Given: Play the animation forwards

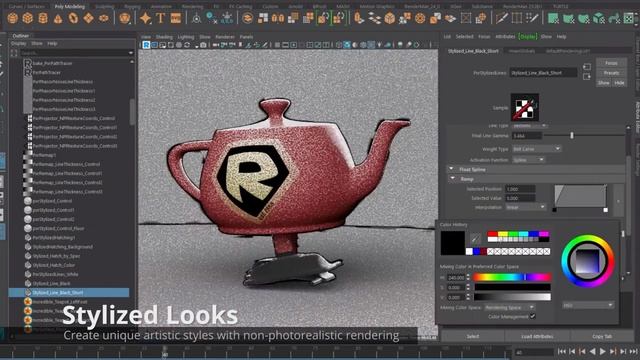Looking at the screenshot, I should click(x=602, y=351).
